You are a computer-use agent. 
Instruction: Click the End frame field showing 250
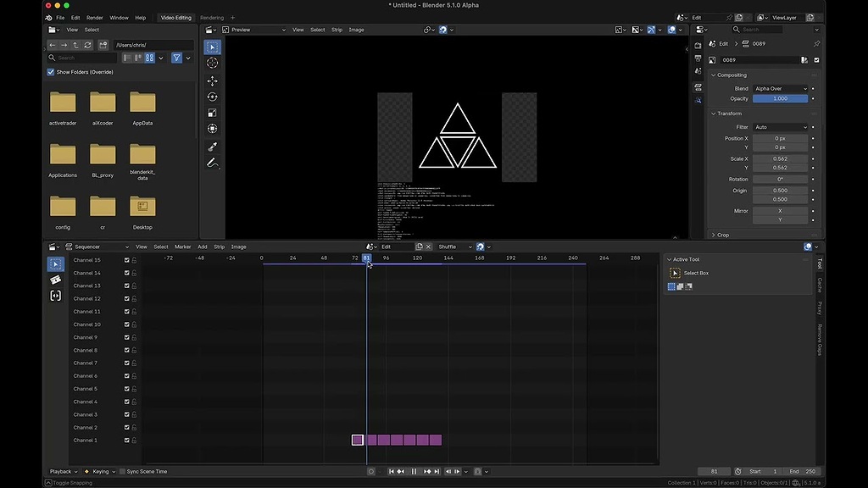804,471
